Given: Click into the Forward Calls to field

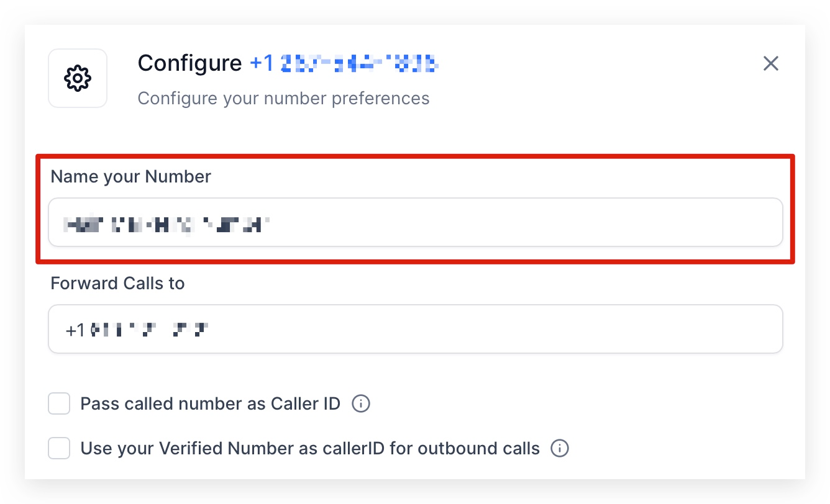Looking at the screenshot, I should (415, 329).
